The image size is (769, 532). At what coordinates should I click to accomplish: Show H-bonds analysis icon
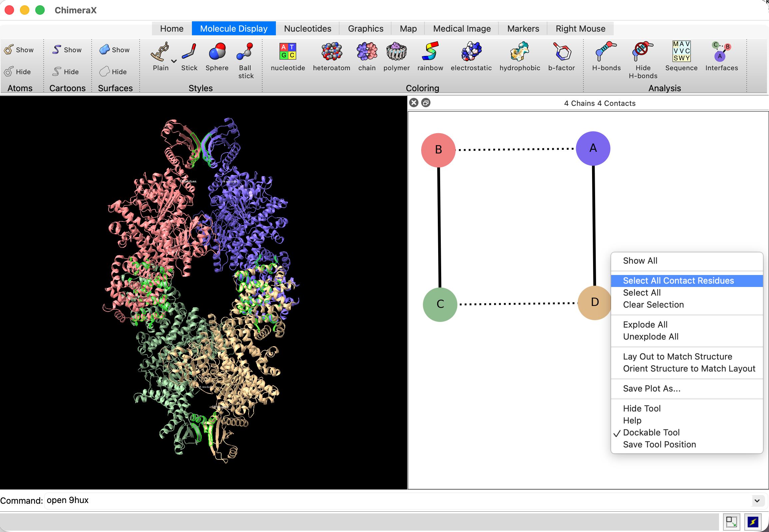(x=606, y=52)
